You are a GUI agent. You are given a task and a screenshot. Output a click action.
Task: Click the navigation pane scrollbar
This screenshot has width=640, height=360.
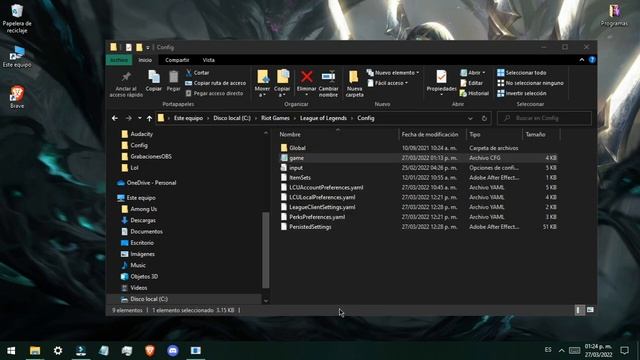pos(266,250)
